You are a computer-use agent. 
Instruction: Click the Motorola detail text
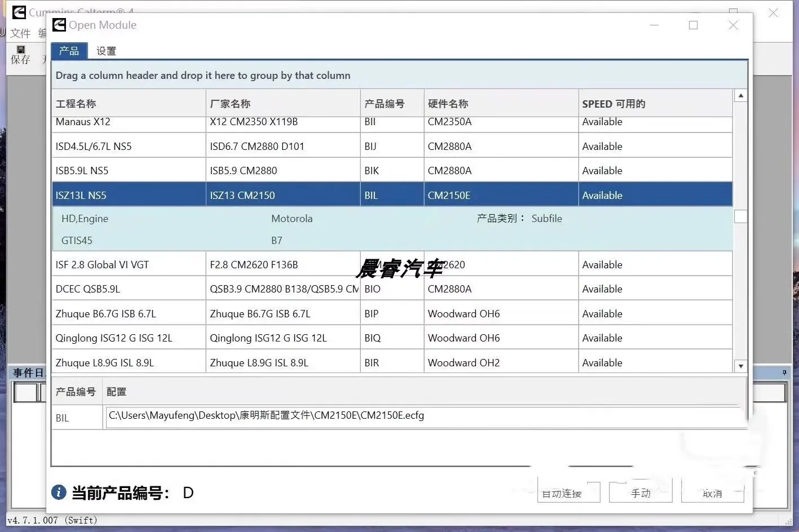(292, 219)
